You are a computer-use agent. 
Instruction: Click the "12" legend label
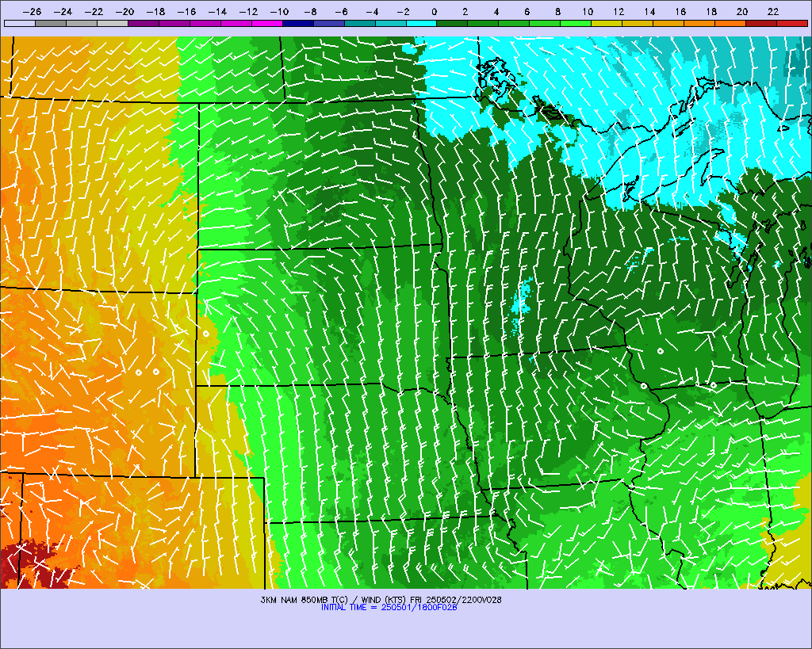[x=619, y=12]
